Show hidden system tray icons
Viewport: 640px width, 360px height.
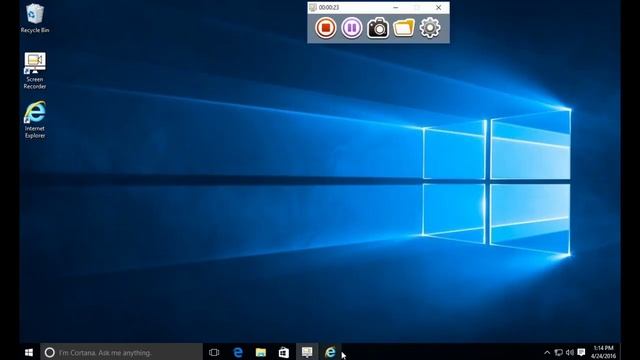(x=547, y=352)
